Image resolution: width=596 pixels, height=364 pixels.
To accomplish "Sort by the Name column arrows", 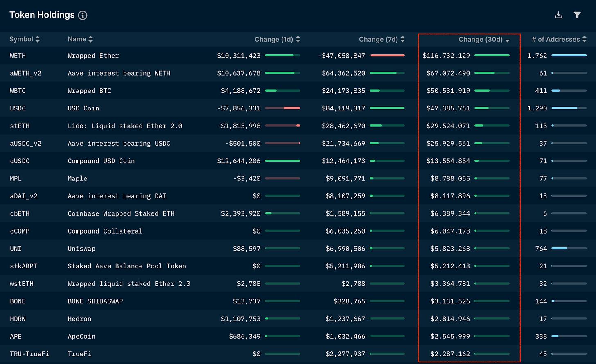I will coord(90,39).
